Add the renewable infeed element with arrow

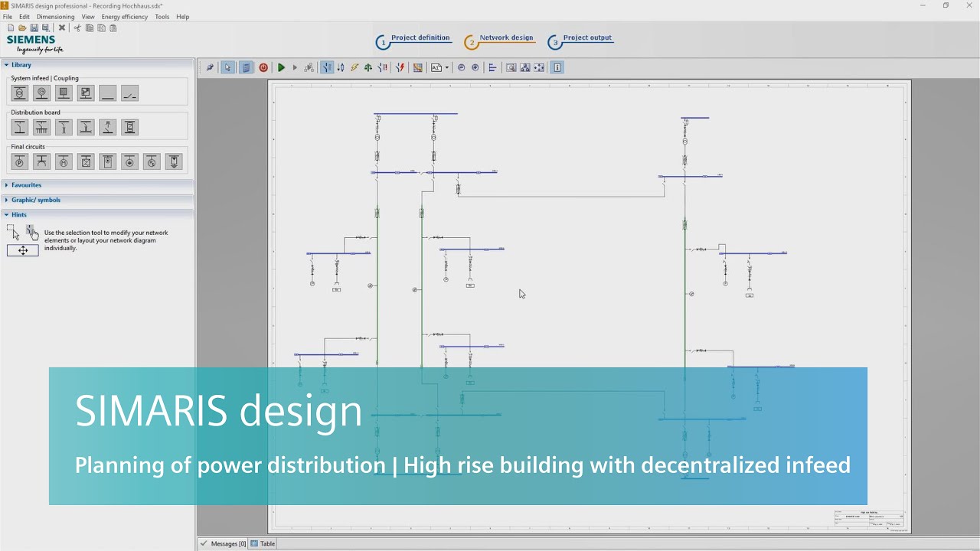(86, 93)
